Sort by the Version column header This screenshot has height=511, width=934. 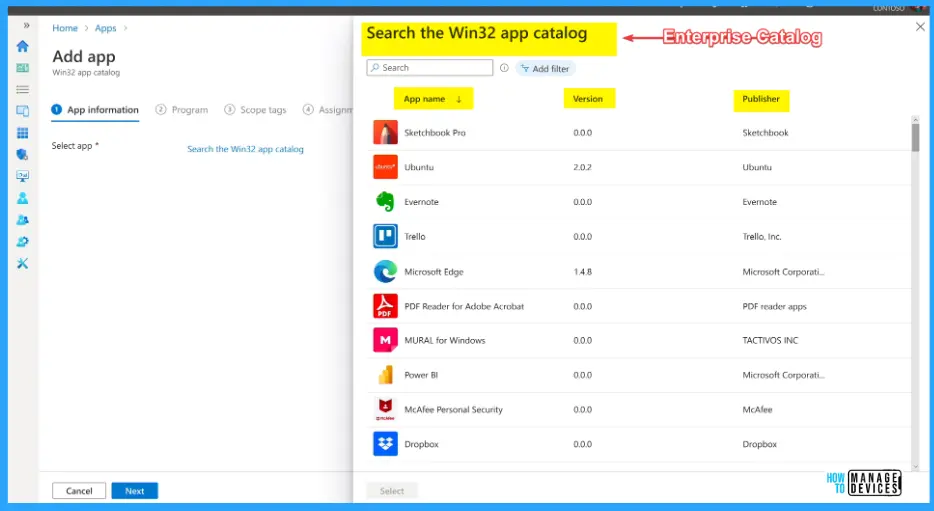pos(589,99)
